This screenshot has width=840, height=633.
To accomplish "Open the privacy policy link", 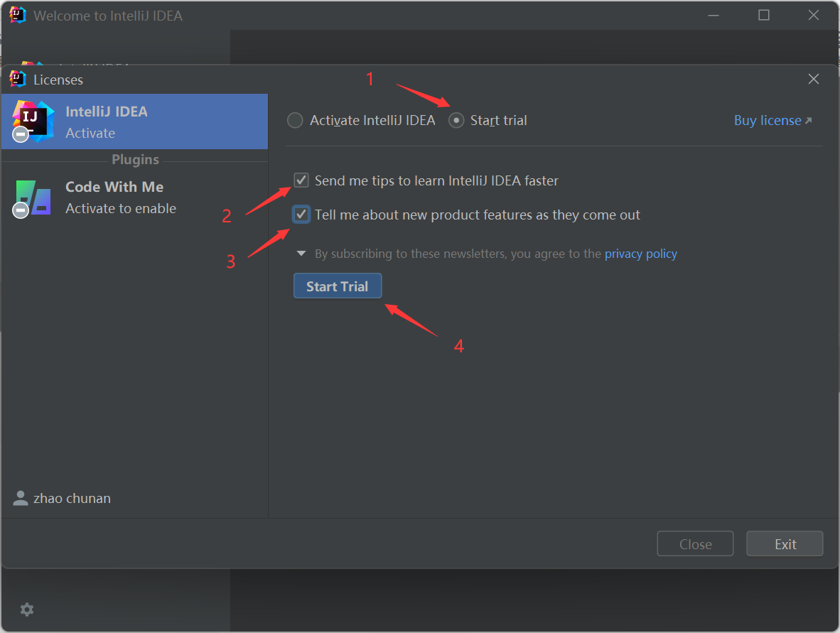I will point(640,254).
